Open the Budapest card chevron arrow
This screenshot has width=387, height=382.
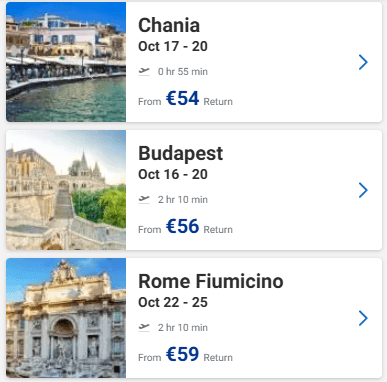pyautogui.click(x=363, y=190)
